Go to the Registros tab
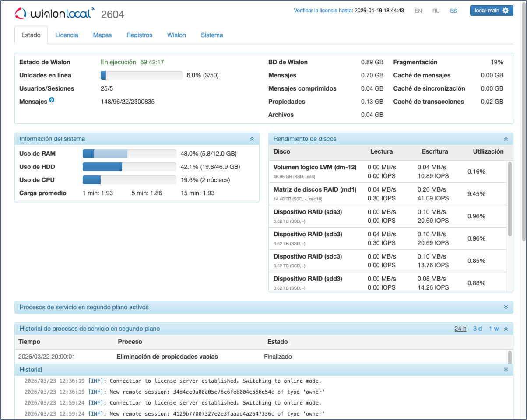 tap(139, 35)
